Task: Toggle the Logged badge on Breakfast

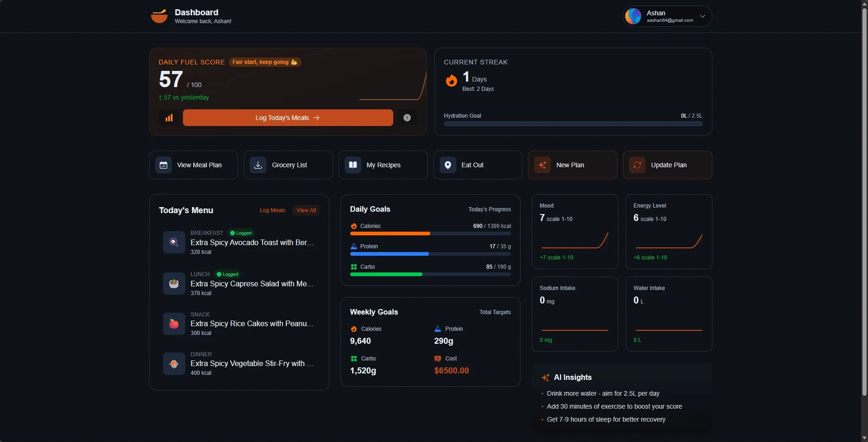Action: click(x=240, y=233)
